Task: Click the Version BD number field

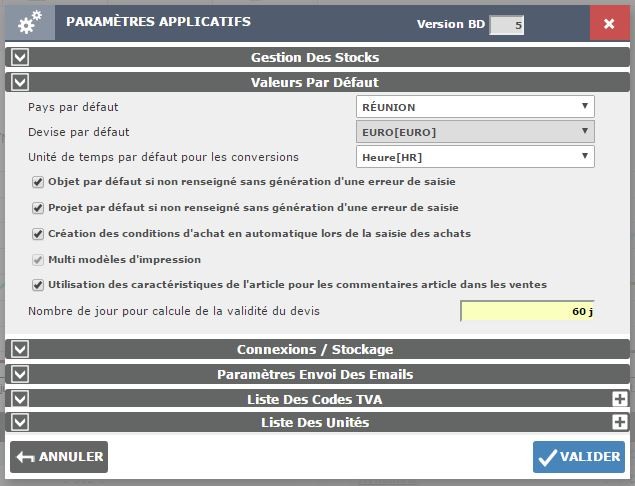Action: (x=506, y=25)
